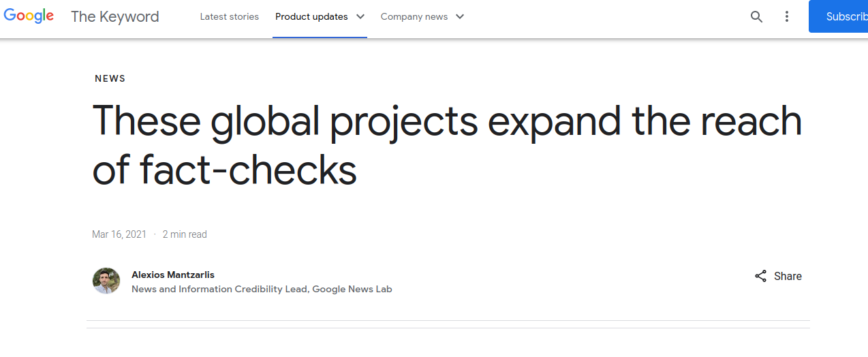Screen dimensions: 868x357
Task: Click the 2 min read label
Action: [185, 234]
